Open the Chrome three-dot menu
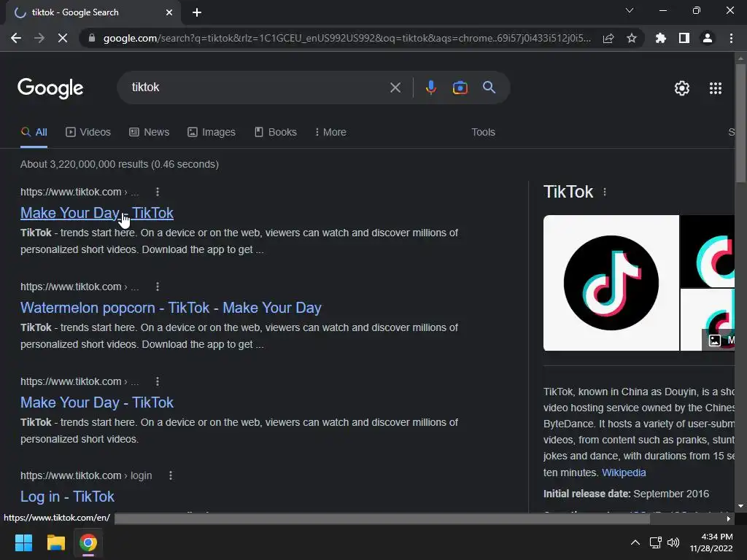The height and width of the screenshot is (560, 747). point(731,38)
